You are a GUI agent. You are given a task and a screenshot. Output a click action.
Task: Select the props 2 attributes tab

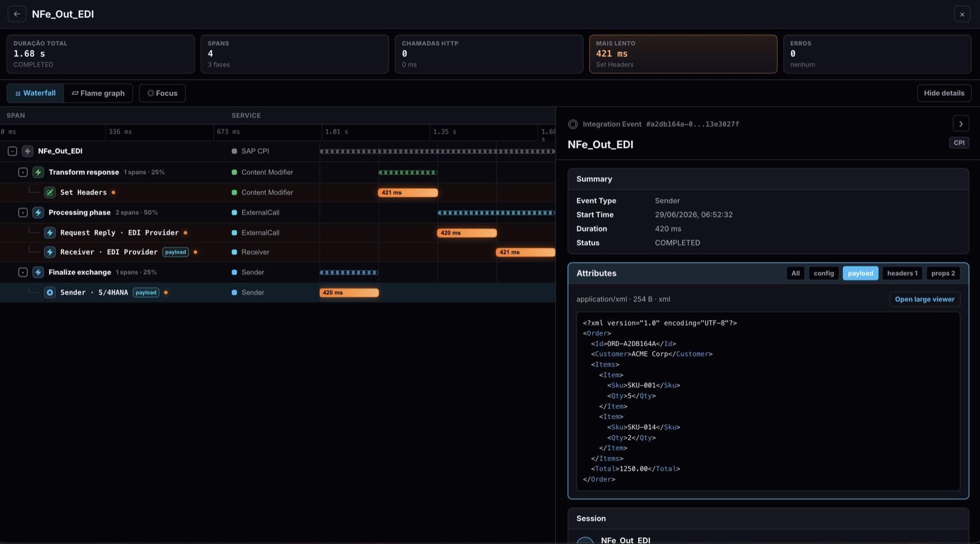(x=943, y=273)
